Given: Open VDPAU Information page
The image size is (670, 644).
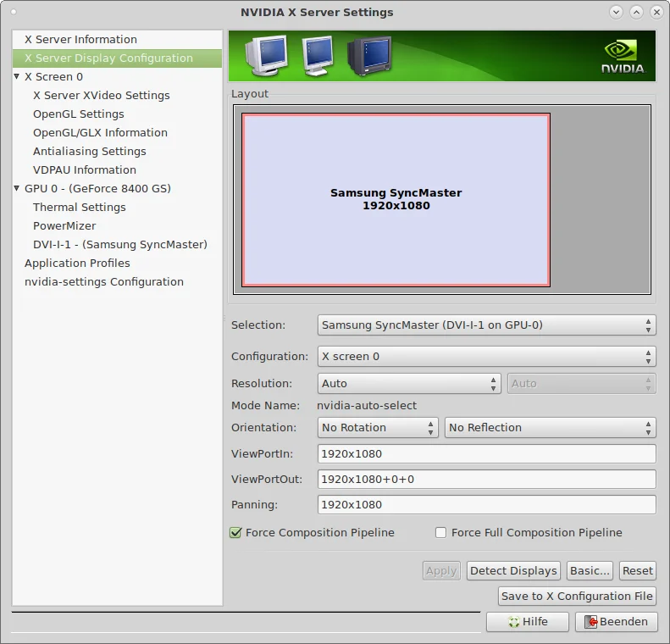Looking at the screenshot, I should click(85, 169).
